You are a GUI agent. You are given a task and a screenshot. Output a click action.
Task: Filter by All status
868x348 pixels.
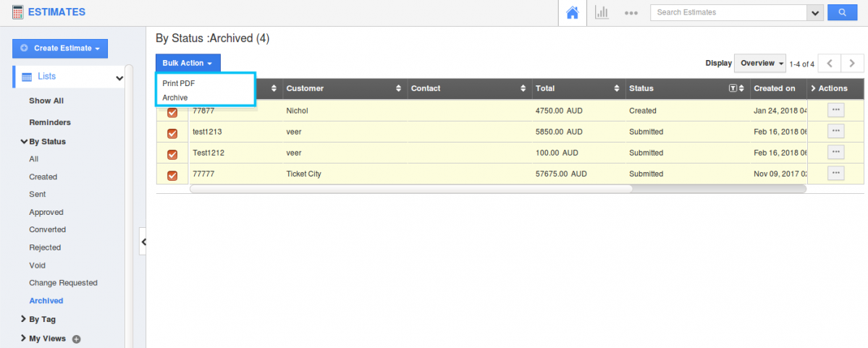[x=34, y=158]
